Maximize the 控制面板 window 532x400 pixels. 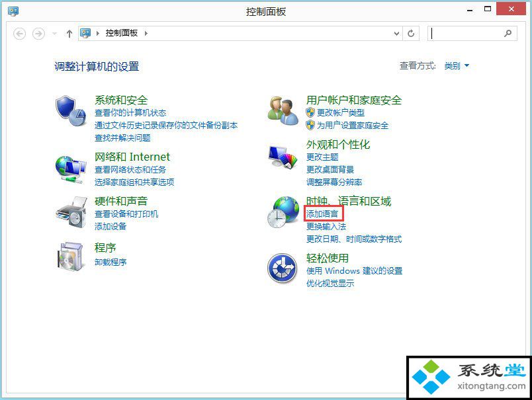488,9
